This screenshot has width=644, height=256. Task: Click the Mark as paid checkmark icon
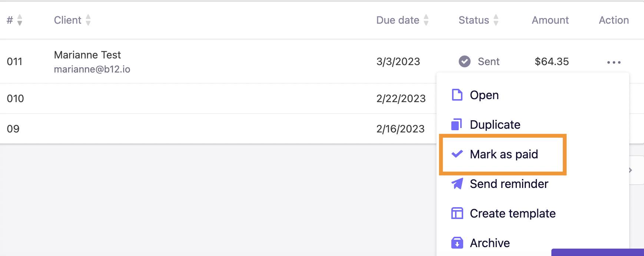[x=457, y=154]
